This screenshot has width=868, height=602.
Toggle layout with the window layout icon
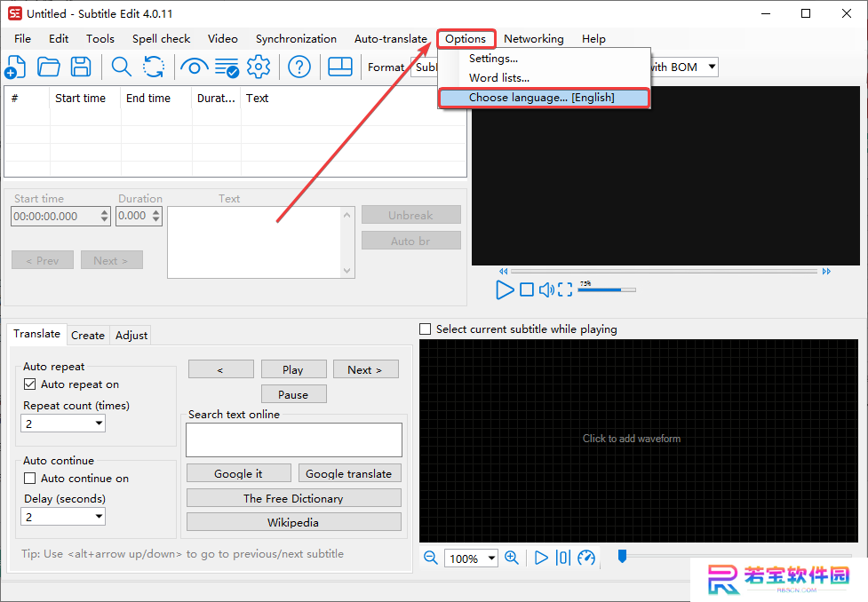pyautogui.click(x=340, y=67)
